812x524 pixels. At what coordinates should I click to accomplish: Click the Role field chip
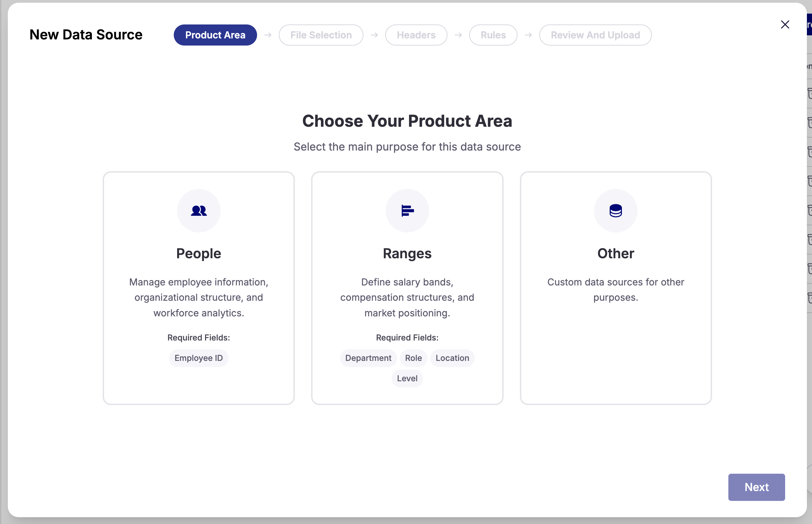413,358
